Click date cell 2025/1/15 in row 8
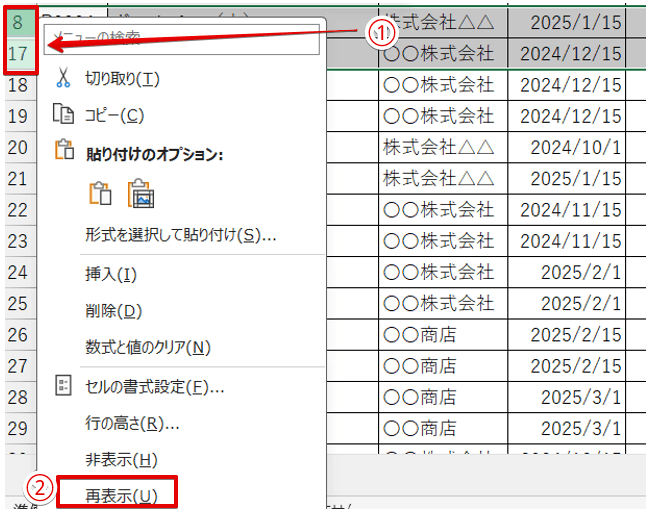 566,22
